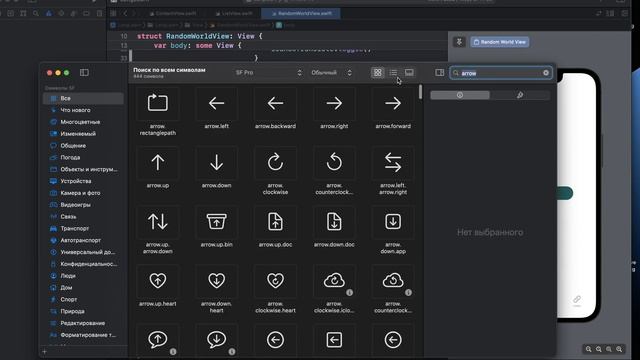Screen dimensions: 640x360
Task: Click the symbols grid scrollbar
Action: [420, 92]
